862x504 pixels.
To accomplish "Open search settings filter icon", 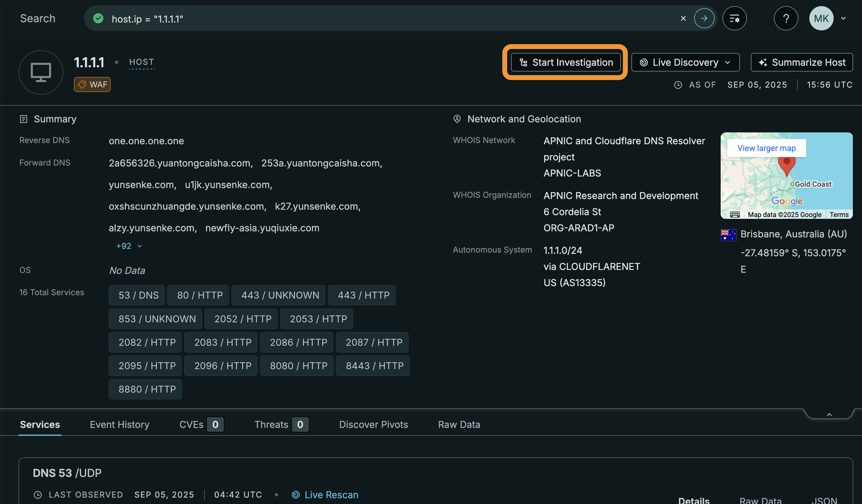I will pyautogui.click(x=734, y=19).
